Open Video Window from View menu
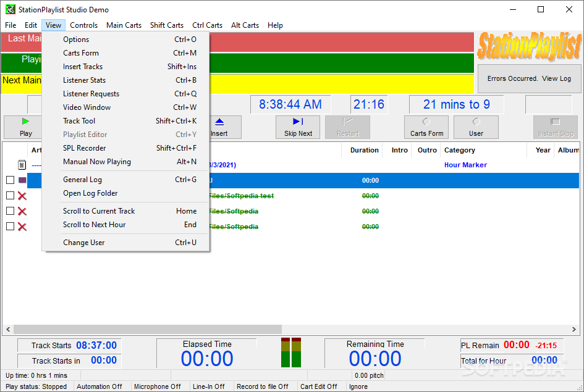 [x=126, y=107]
